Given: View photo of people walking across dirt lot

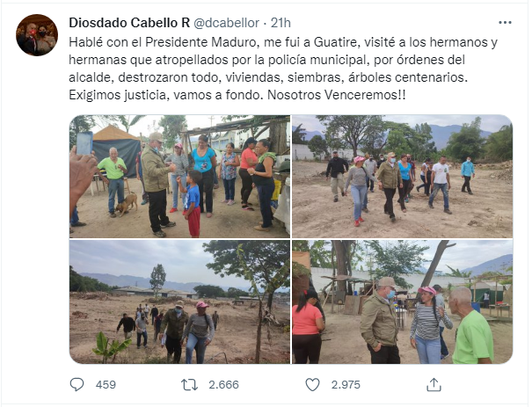Looking at the screenshot, I should 403,177.
